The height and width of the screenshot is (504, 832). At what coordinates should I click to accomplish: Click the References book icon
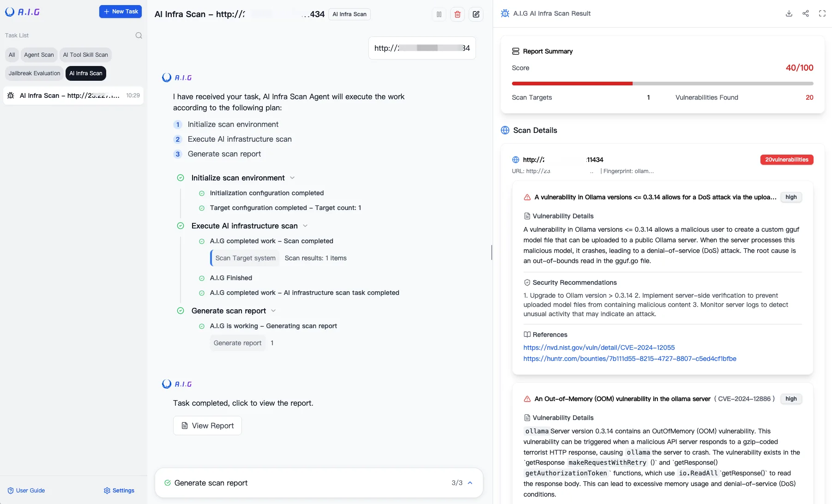[x=527, y=335]
